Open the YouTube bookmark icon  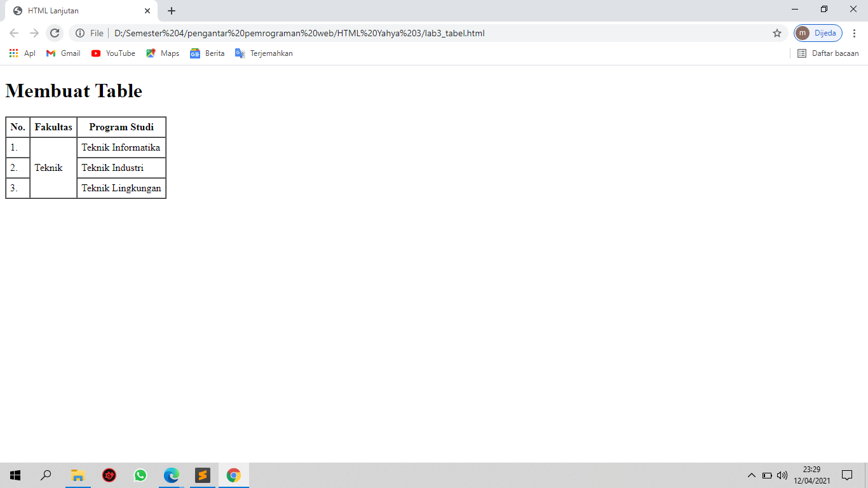click(x=95, y=53)
